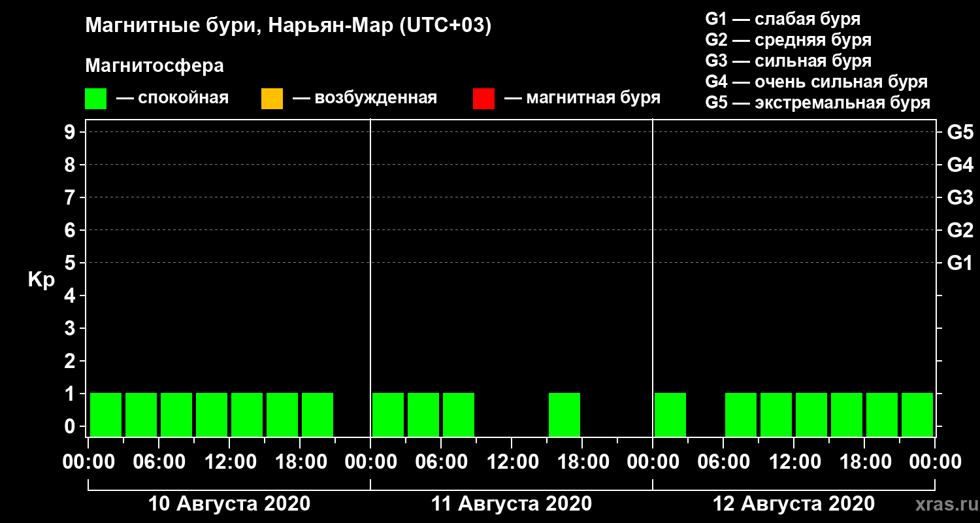Click the right-axis 'G5' label
The height and width of the screenshot is (523, 980).
(x=960, y=132)
